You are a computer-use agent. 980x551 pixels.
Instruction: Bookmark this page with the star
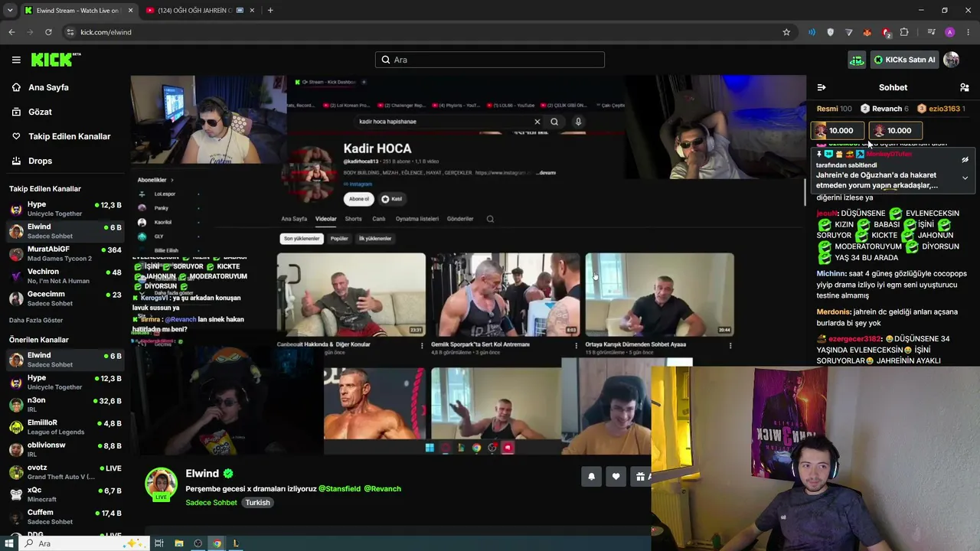[786, 32]
